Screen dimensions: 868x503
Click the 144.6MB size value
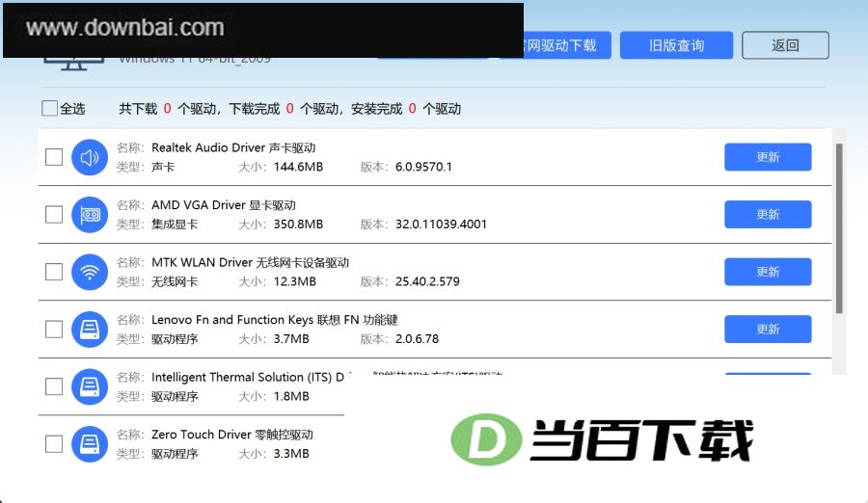pyautogui.click(x=298, y=167)
